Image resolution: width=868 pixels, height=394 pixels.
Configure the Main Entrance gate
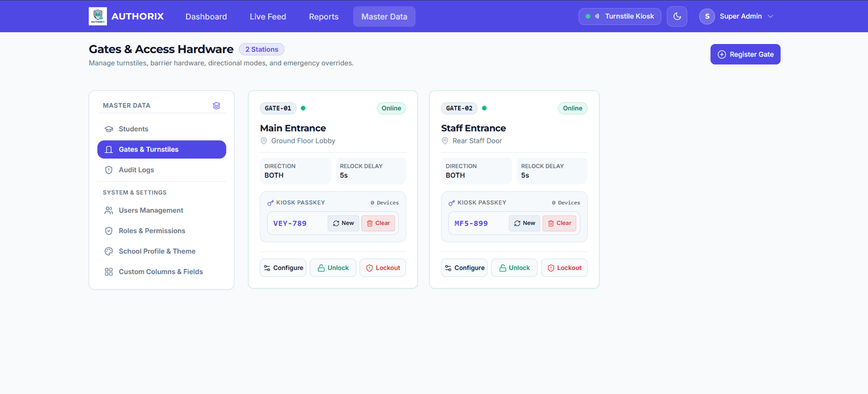(283, 268)
